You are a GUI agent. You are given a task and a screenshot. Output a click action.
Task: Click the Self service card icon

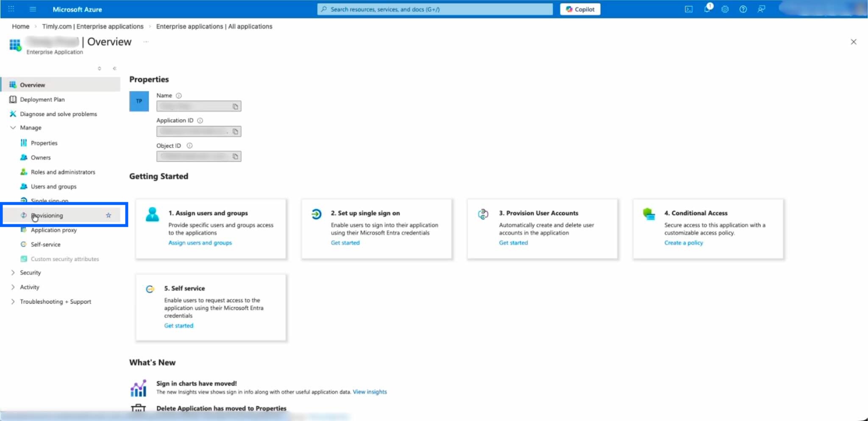150,289
